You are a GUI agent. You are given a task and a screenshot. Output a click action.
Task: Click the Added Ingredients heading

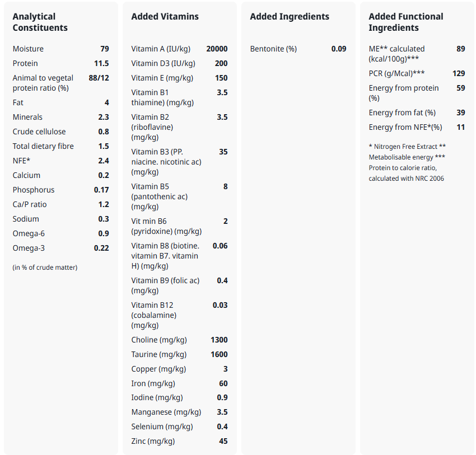click(x=290, y=17)
